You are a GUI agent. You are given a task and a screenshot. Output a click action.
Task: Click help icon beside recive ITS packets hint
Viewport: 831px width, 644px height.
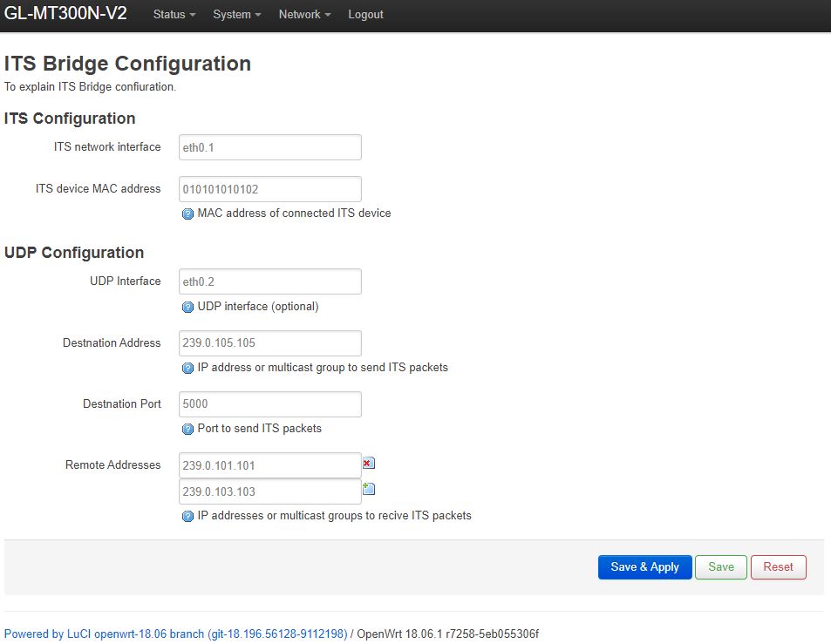(x=187, y=517)
